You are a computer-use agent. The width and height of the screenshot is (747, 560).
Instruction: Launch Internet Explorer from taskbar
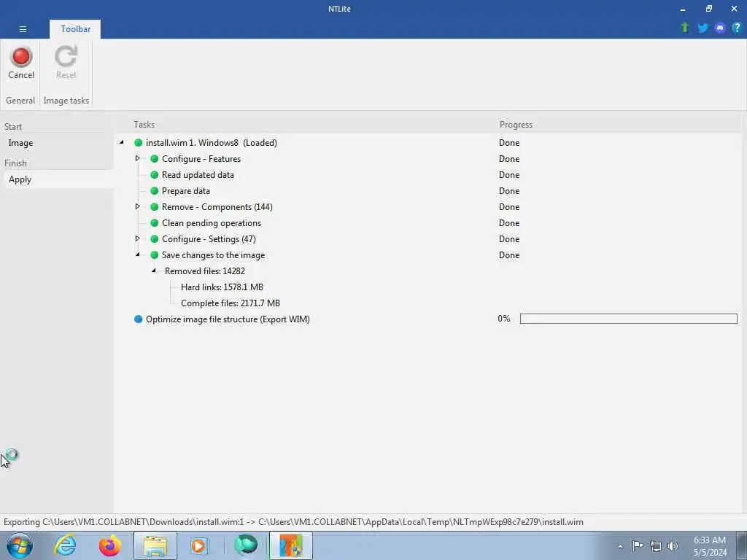pos(65,545)
